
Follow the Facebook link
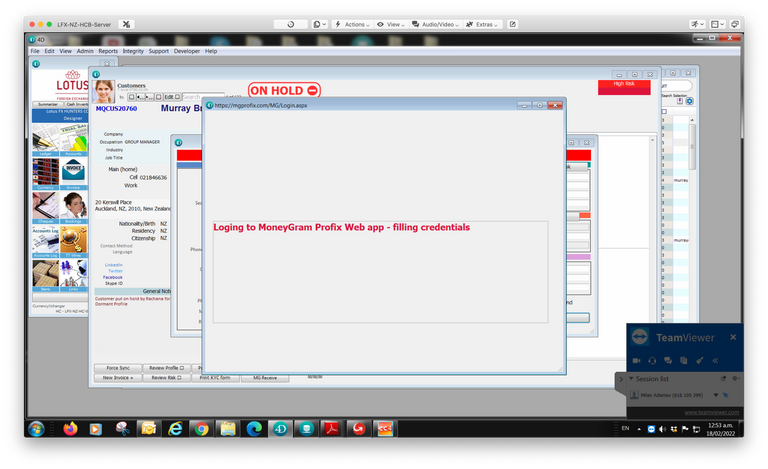113,277
